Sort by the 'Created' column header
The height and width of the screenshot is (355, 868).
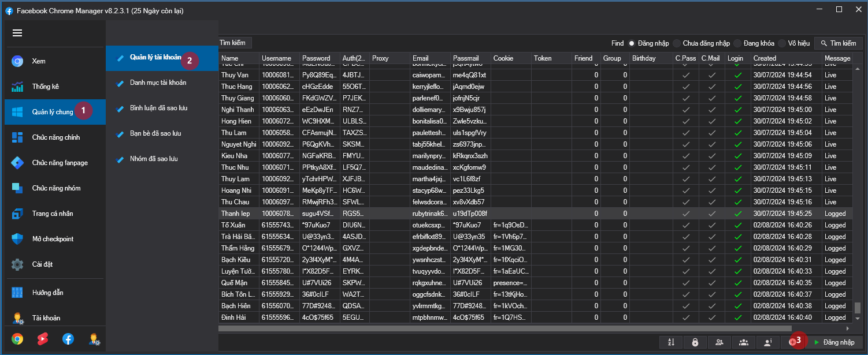coord(765,58)
